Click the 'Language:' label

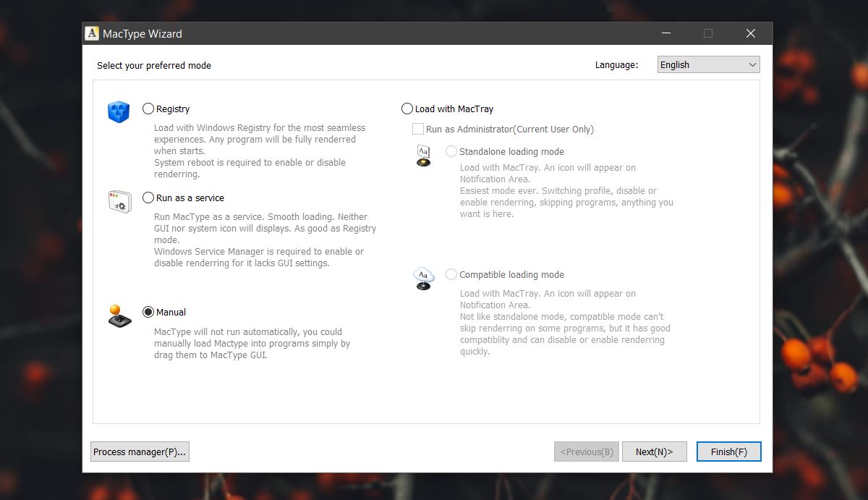pyautogui.click(x=617, y=64)
